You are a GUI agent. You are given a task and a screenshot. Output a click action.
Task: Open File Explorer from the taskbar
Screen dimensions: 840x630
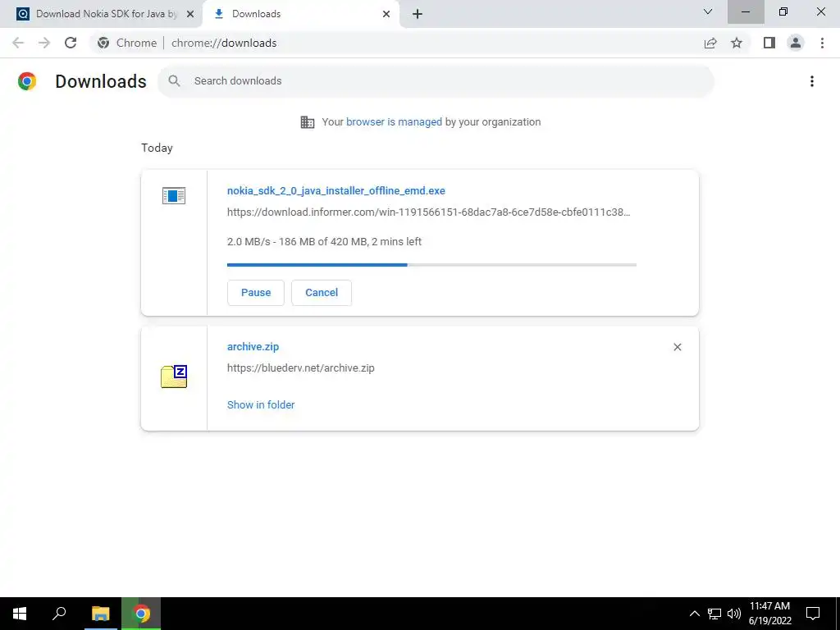[100, 614]
